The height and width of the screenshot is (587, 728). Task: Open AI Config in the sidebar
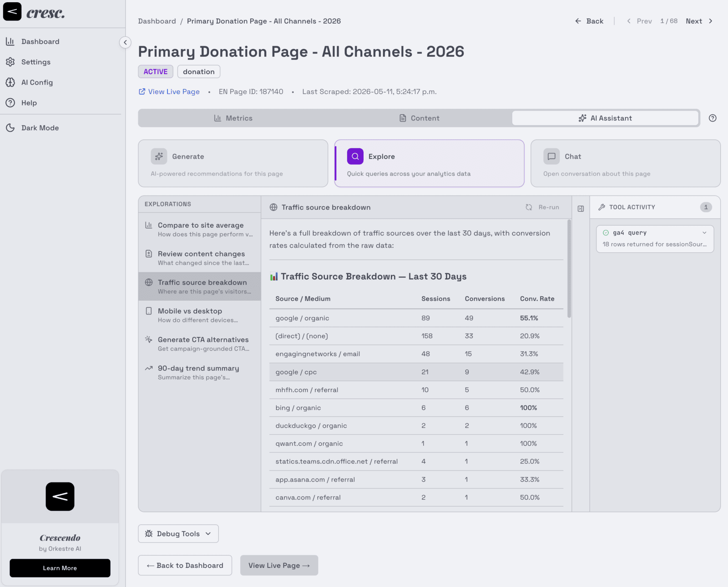pyautogui.click(x=37, y=82)
